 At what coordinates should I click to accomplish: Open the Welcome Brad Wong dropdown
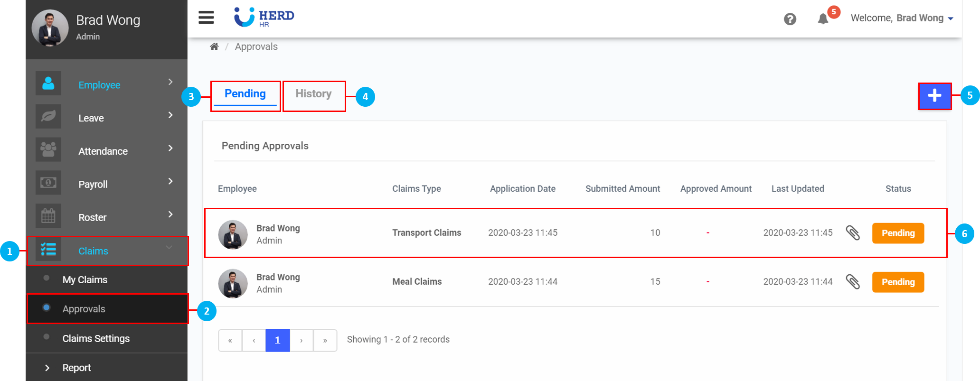pos(901,18)
